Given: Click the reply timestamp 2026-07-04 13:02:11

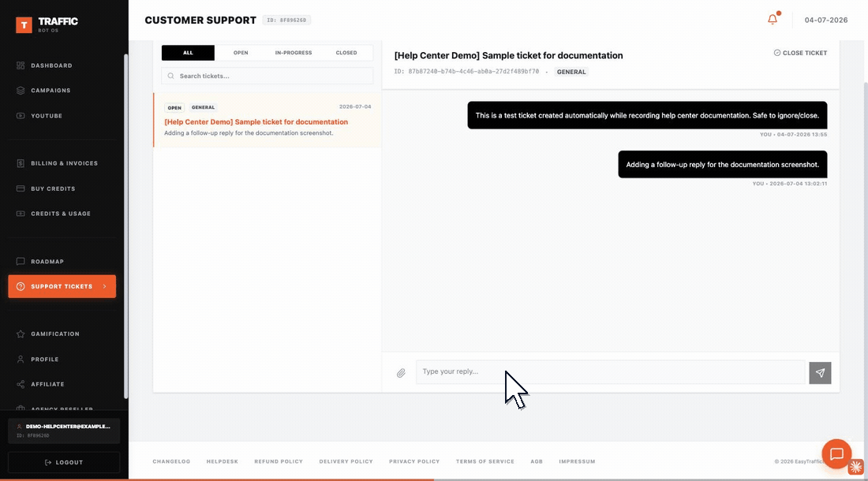Looking at the screenshot, I should (790, 184).
